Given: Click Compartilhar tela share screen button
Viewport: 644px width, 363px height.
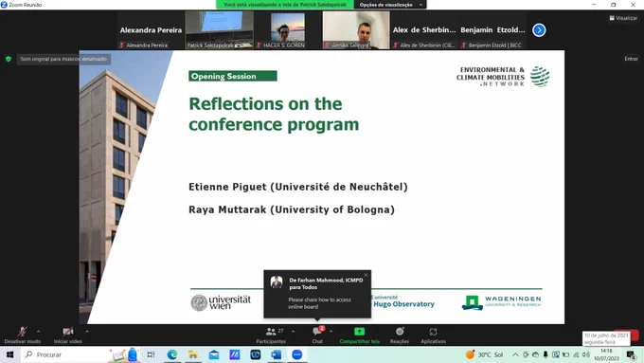Looking at the screenshot, I should coord(359,336).
